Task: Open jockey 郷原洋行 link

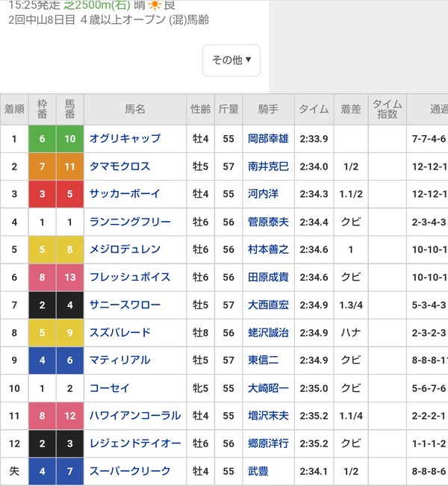Action: point(268,443)
